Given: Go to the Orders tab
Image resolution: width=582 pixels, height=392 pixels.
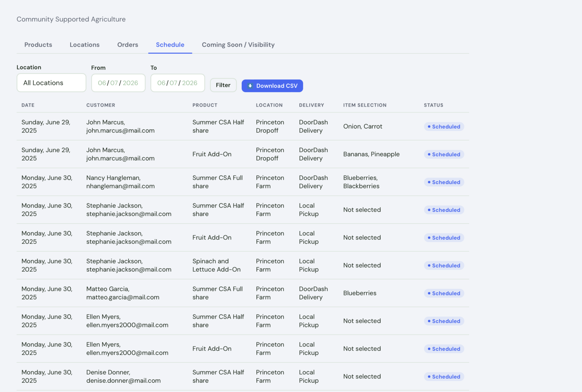Looking at the screenshot, I should click(128, 45).
